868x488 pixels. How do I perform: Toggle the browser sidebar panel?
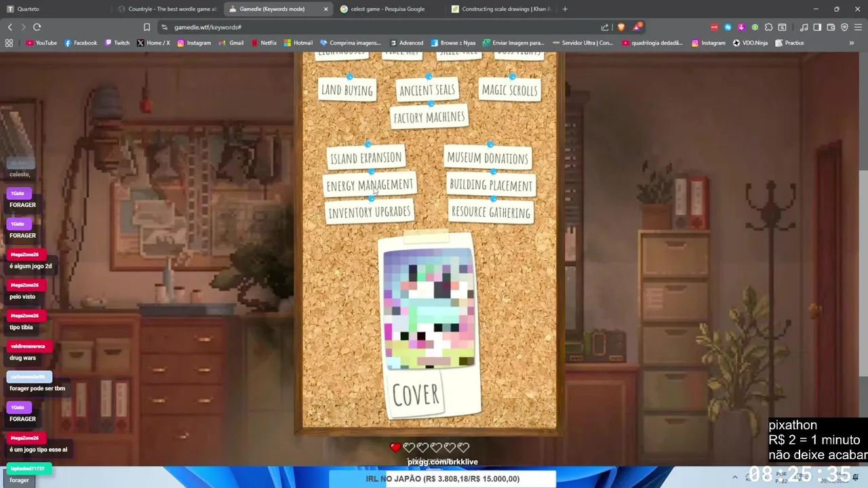pyautogui.click(x=817, y=27)
